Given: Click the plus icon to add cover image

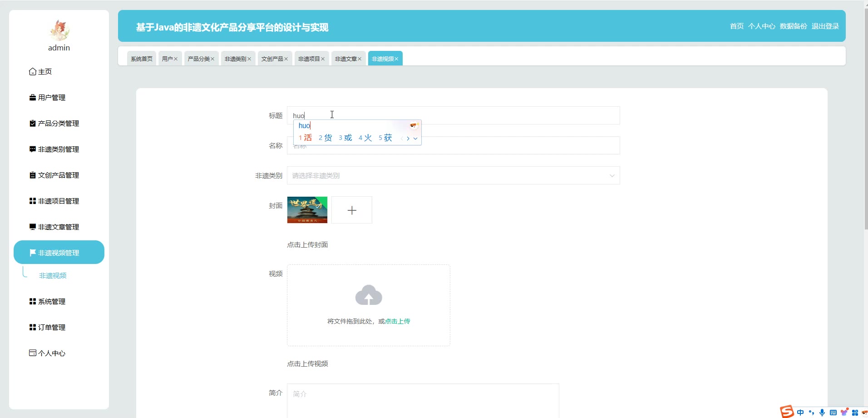Looking at the screenshot, I should [352, 210].
